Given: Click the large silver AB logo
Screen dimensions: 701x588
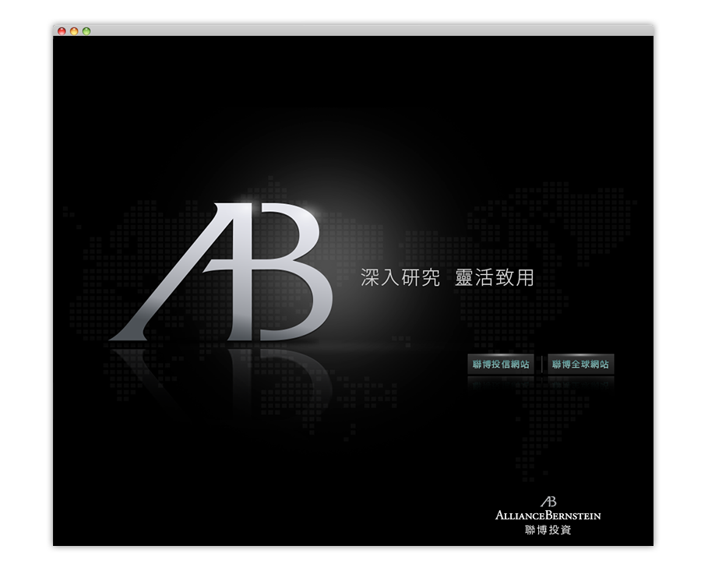Looking at the screenshot, I should (221, 272).
